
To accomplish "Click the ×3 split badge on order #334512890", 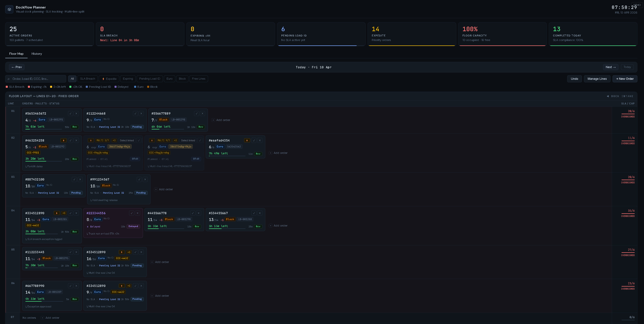I will [63, 213].
